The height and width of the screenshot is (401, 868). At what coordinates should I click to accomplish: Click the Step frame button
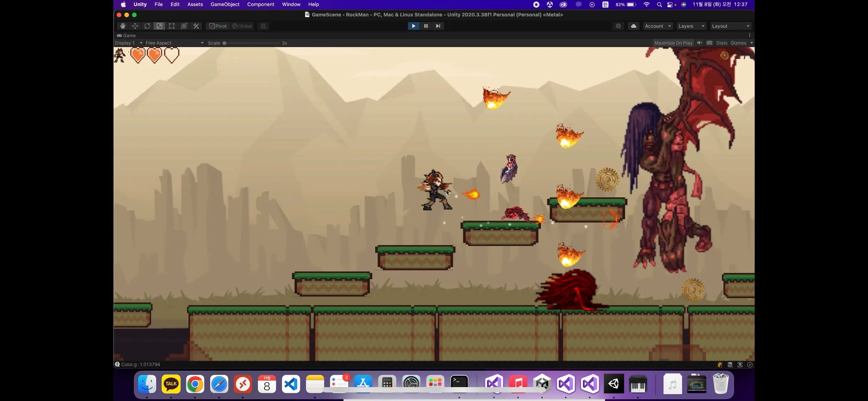click(438, 26)
